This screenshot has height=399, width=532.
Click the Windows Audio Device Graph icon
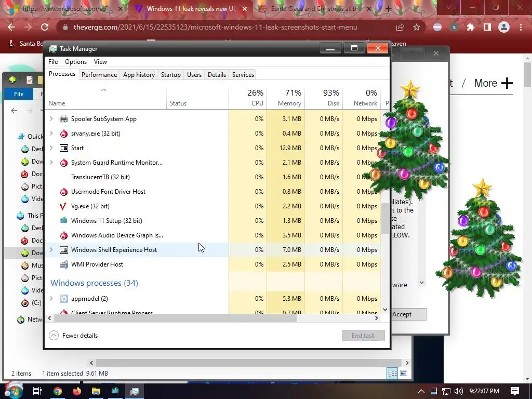(x=64, y=235)
